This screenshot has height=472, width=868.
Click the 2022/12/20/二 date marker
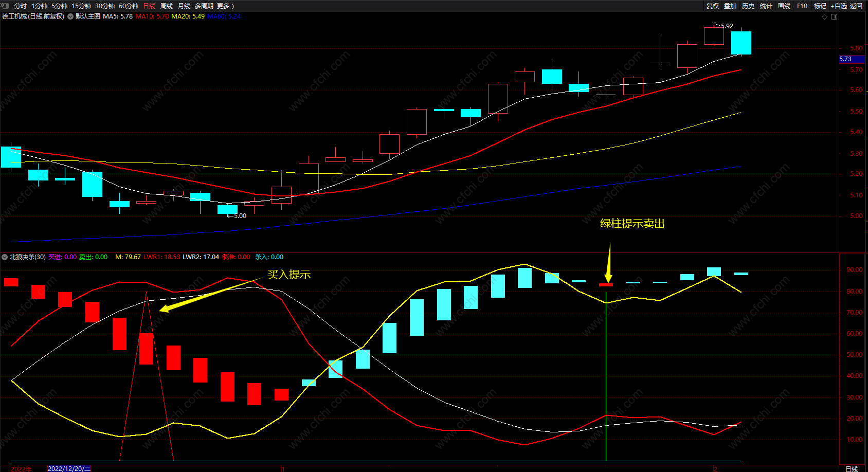point(69,468)
